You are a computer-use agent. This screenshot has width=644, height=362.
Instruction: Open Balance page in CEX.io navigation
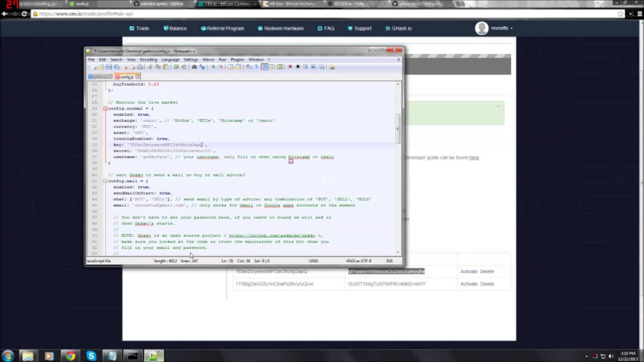coord(175,28)
